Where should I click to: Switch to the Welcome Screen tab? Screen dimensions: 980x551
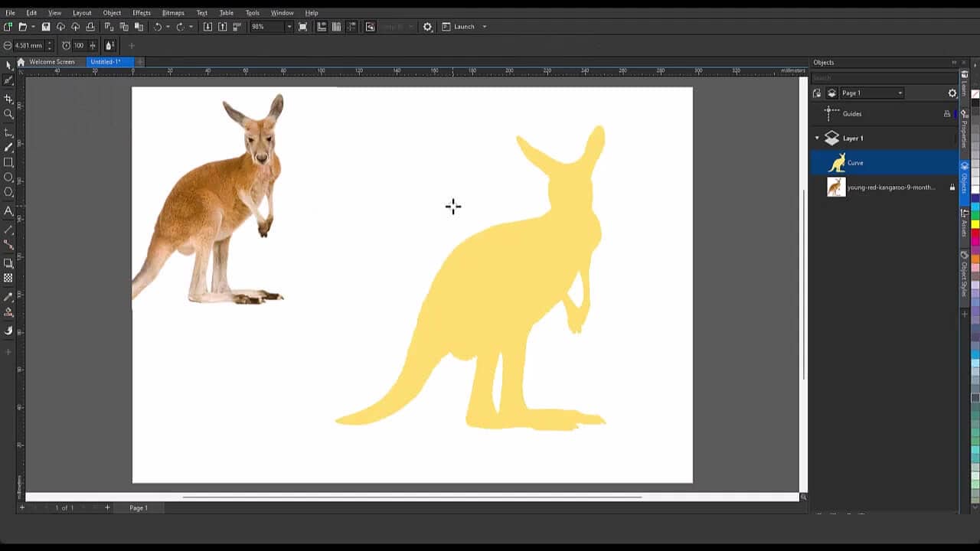tap(52, 62)
